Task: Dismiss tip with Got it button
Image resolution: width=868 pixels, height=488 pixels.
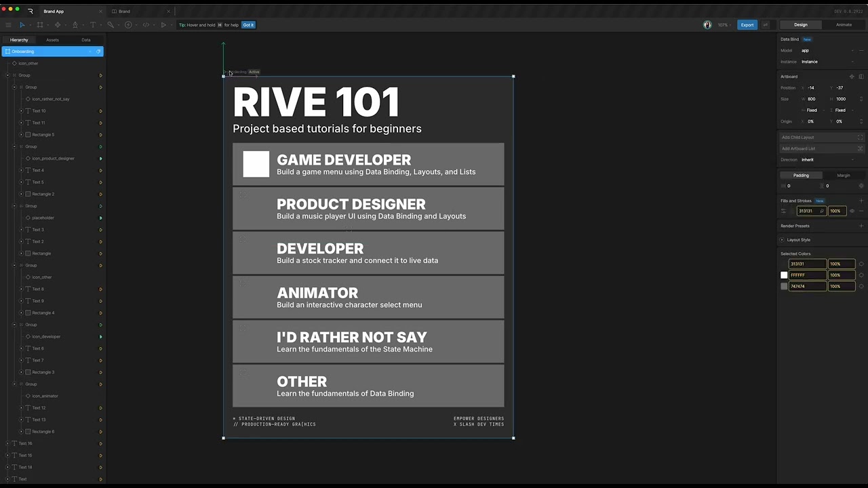Action: point(248,25)
